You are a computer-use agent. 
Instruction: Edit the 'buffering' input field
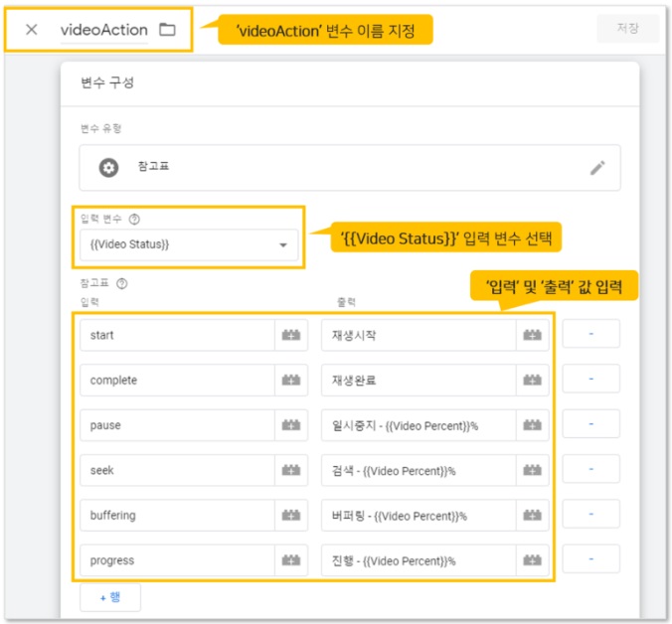click(177, 516)
